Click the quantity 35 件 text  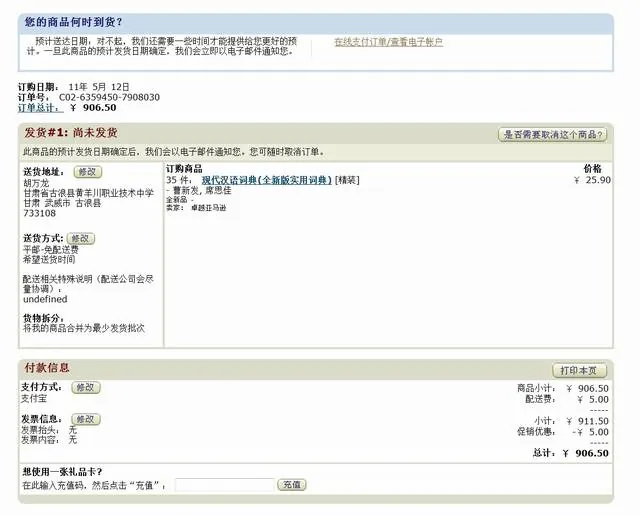pyautogui.click(x=179, y=180)
